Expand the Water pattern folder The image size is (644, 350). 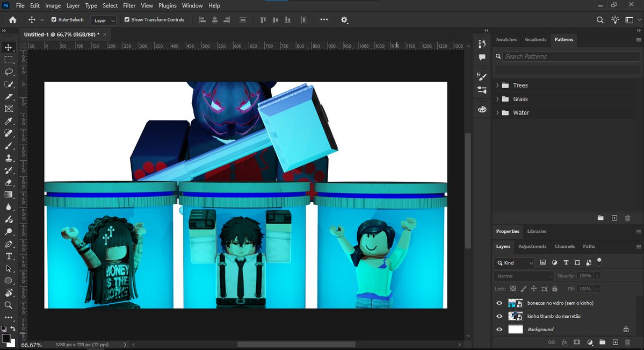pyautogui.click(x=497, y=113)
